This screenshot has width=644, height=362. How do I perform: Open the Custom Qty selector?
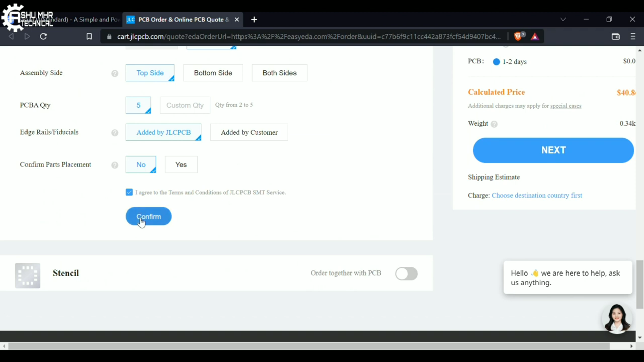click(x=185, y=105)
